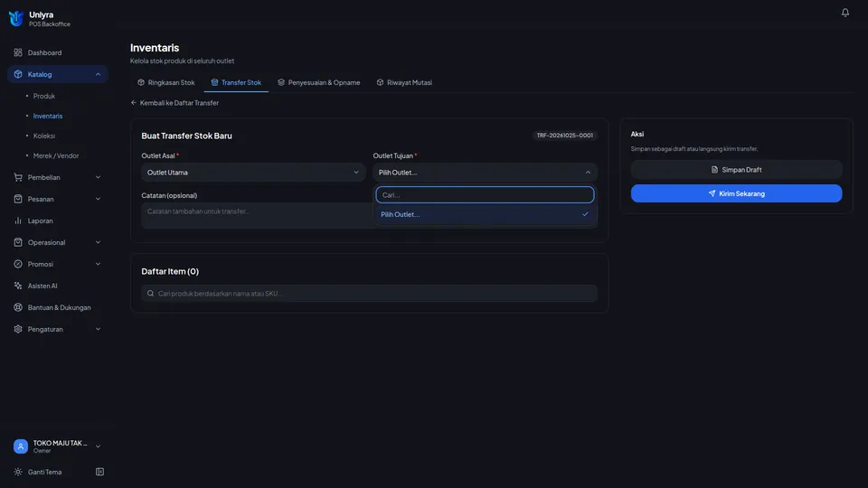
Task: Focus the Cari search field in dropdown
Action: pyautogui.click(x=485, y=195)
